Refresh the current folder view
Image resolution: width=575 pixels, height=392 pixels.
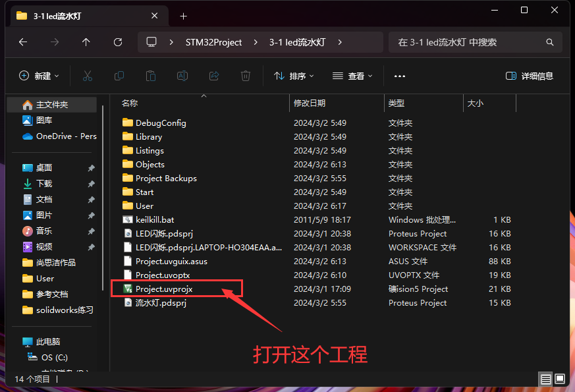(x=118, y=42)
